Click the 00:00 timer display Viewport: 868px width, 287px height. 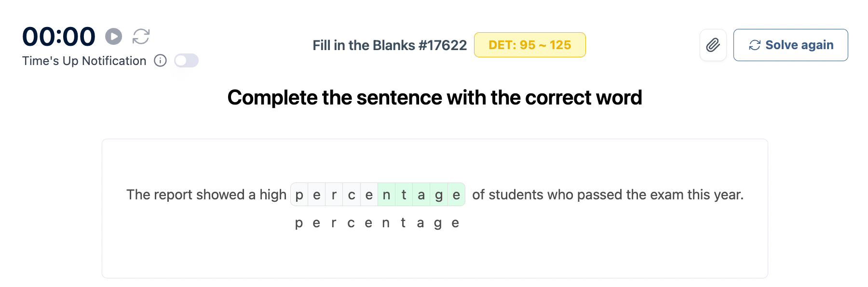pyautogui.click(x=59, y=37)
